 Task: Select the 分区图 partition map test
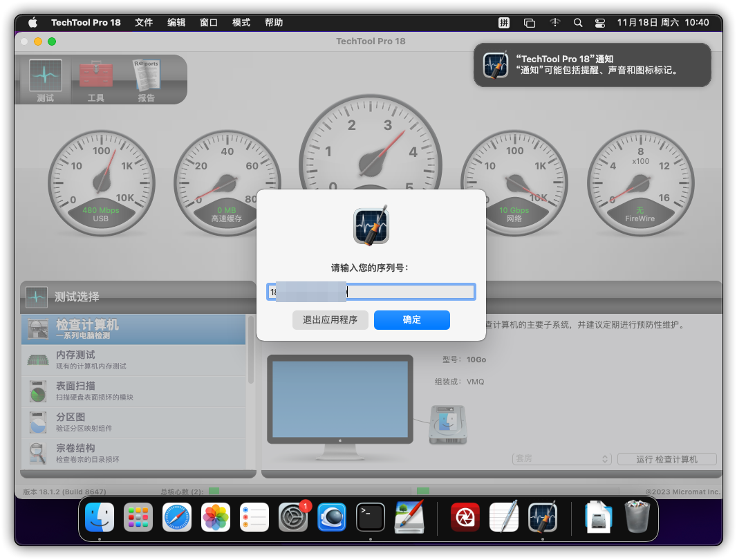pyautogui.click(x=133, y=422)
